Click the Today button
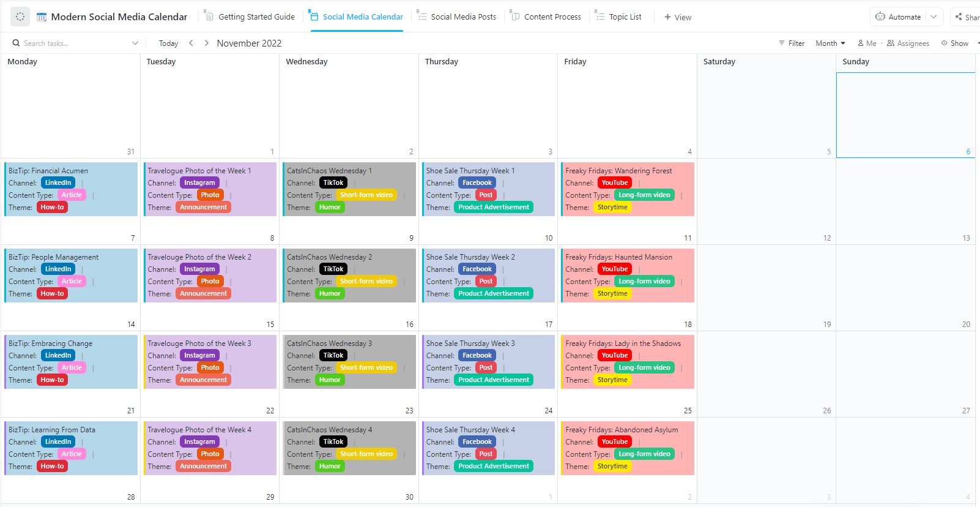 click(x=168, y=43)
